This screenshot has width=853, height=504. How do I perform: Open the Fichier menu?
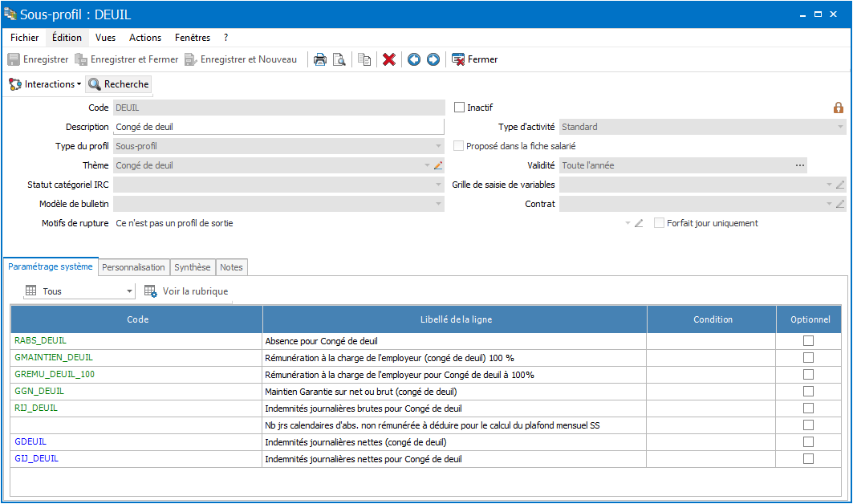[x=25, y=38]
